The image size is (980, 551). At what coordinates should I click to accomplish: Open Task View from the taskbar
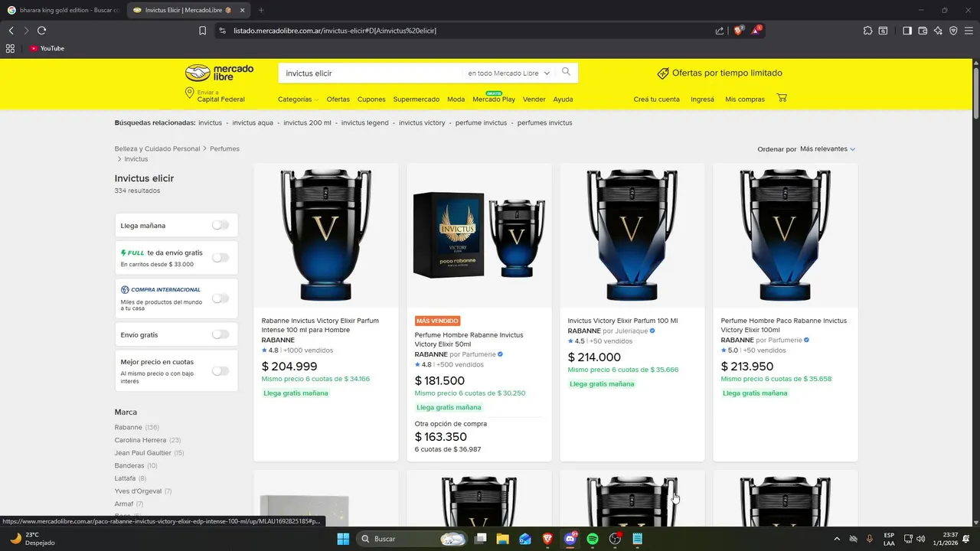tap(480, 539)
